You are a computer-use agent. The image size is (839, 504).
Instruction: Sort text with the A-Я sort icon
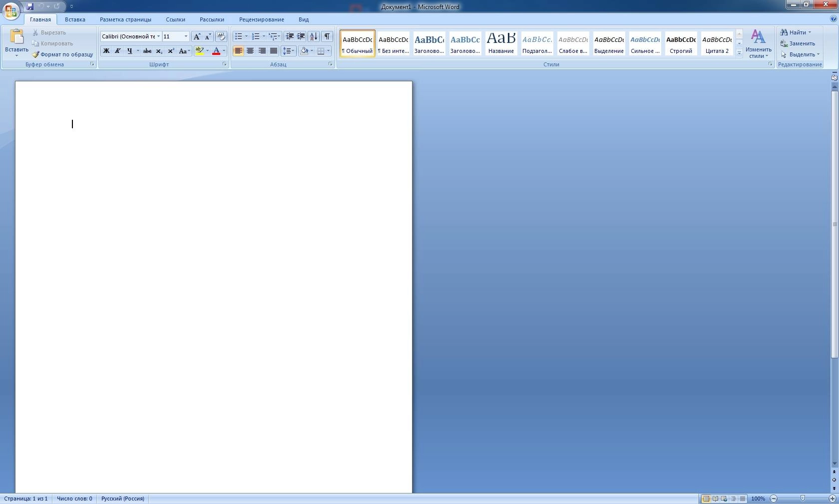pyautogui.click(x=314, y=36)
